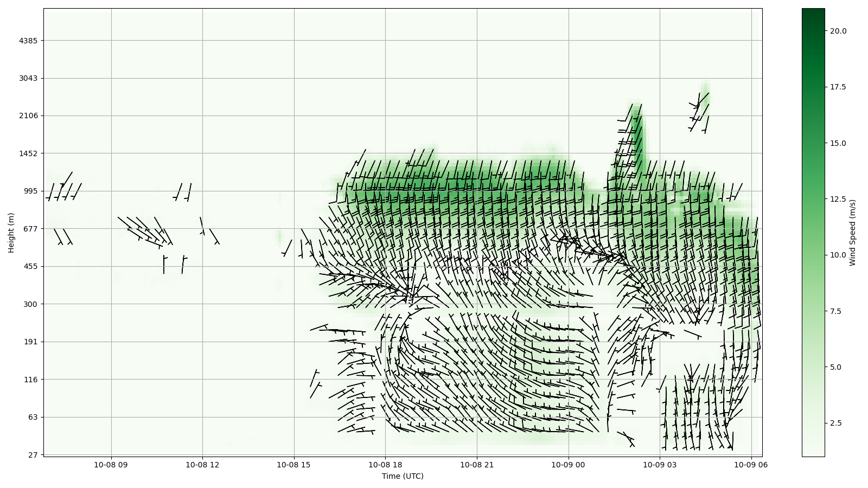Click the 10-08 09 time tick label
The width and height of the screenshot is (868, 488).
[x=111, y=464]
